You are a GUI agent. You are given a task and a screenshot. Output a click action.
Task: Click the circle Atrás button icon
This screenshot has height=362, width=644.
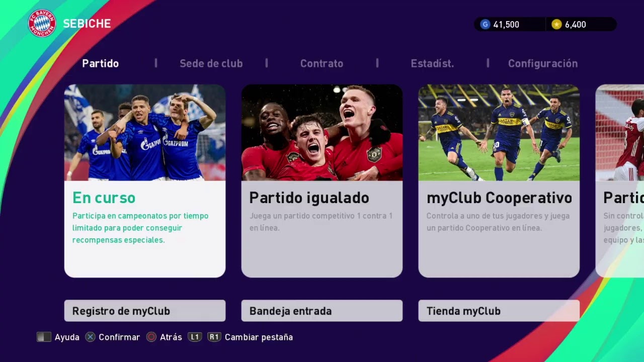click(151, 337)
